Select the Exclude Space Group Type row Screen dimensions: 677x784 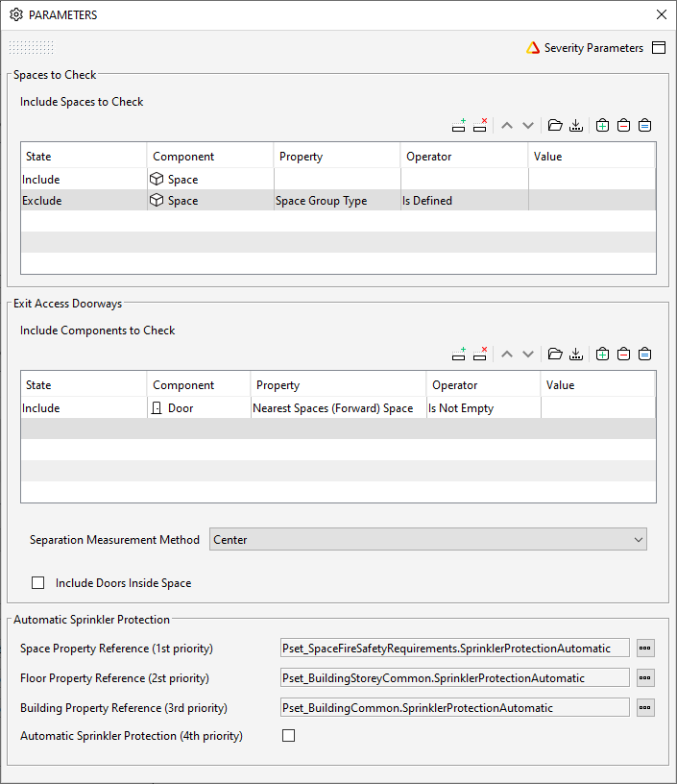click(x=192, y=201)
